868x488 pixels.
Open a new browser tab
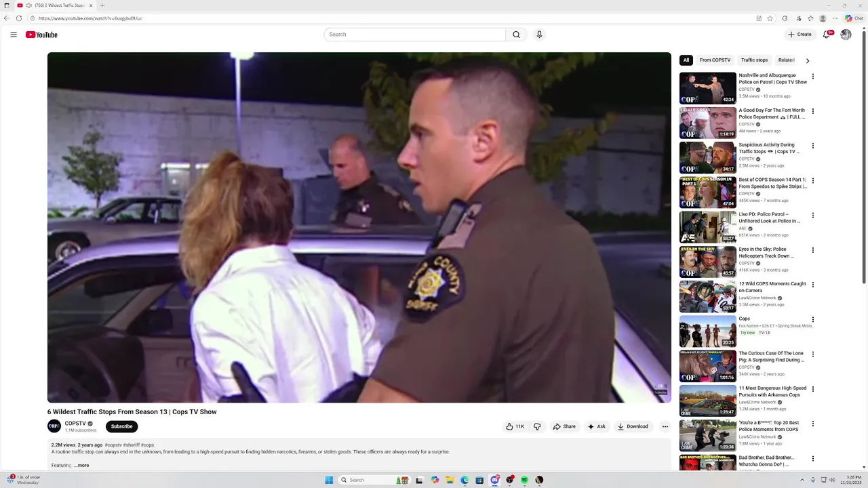pos(102,5)
